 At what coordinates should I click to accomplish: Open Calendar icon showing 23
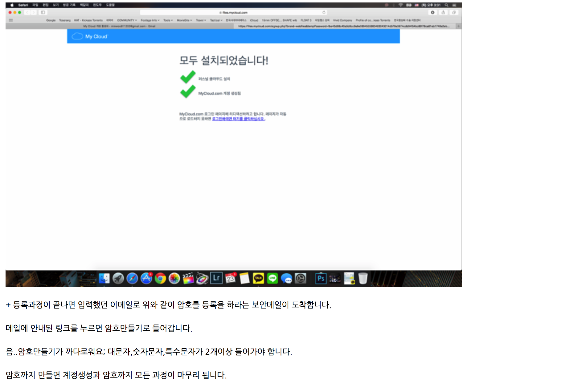tap(231, 279)
